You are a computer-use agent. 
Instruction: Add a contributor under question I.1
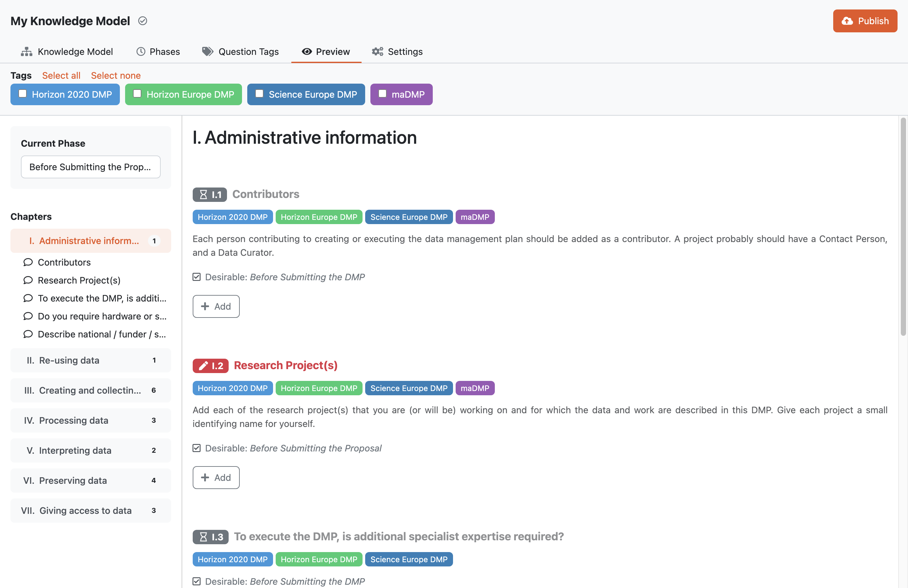click(216, 306)
